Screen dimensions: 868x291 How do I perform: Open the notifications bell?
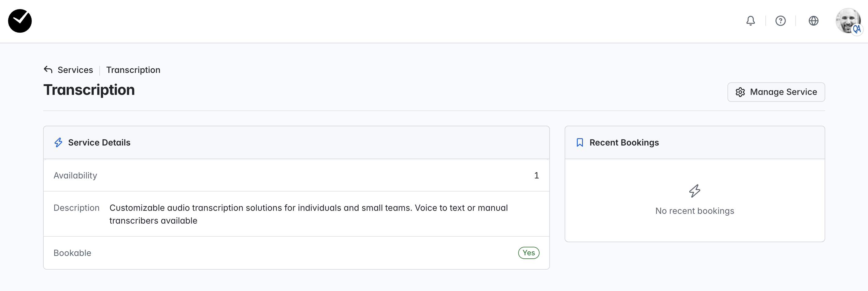tap(750, 21)
